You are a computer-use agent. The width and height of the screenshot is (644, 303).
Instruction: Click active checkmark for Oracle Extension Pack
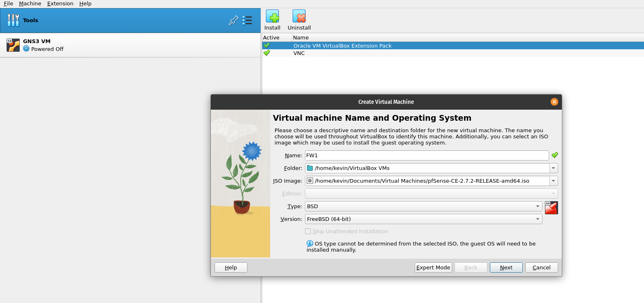tap(267, 46)
